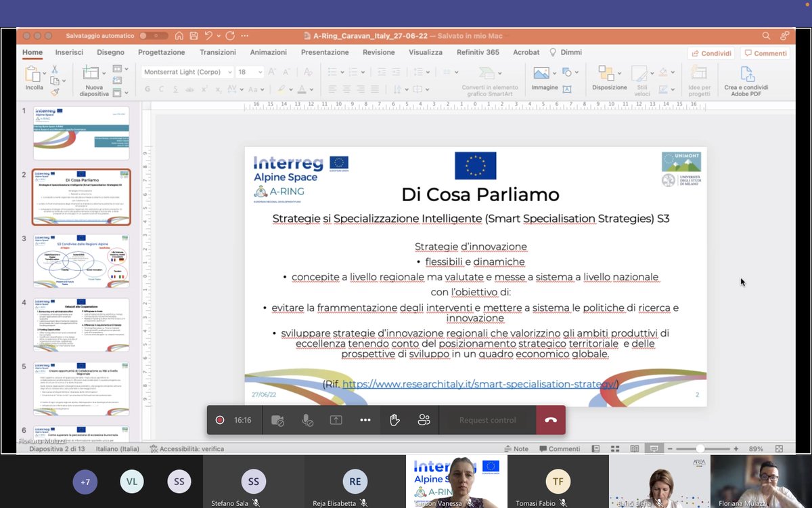Expand the Immagine dropdown arrow
Screen dimensions: 812x508
[554, 72]
